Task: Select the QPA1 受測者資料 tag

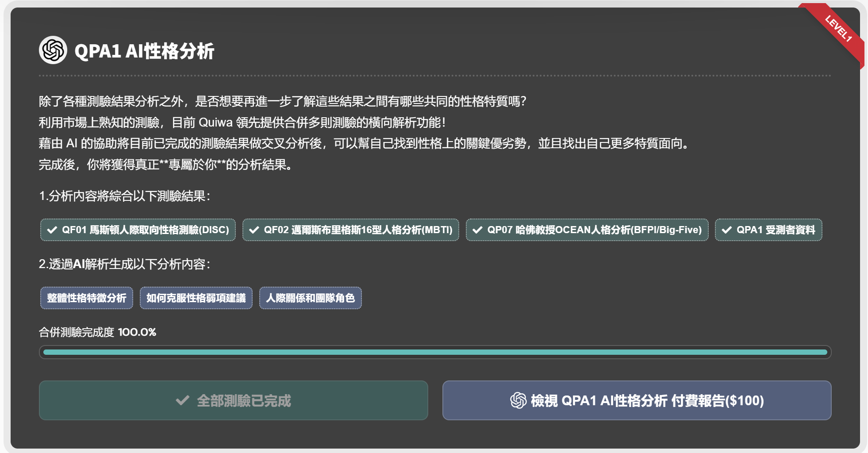Action: [768, 230]
